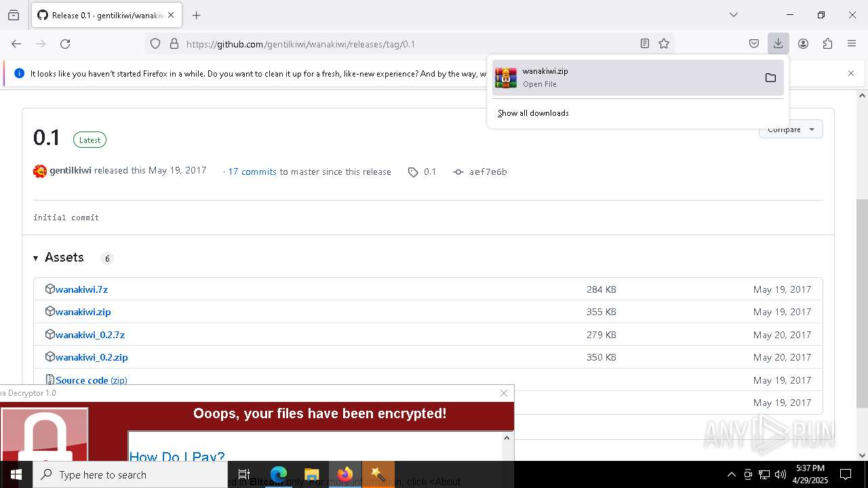Open a new browser tab
Viewport: 868px width, 488px height.
click(197, 15)
